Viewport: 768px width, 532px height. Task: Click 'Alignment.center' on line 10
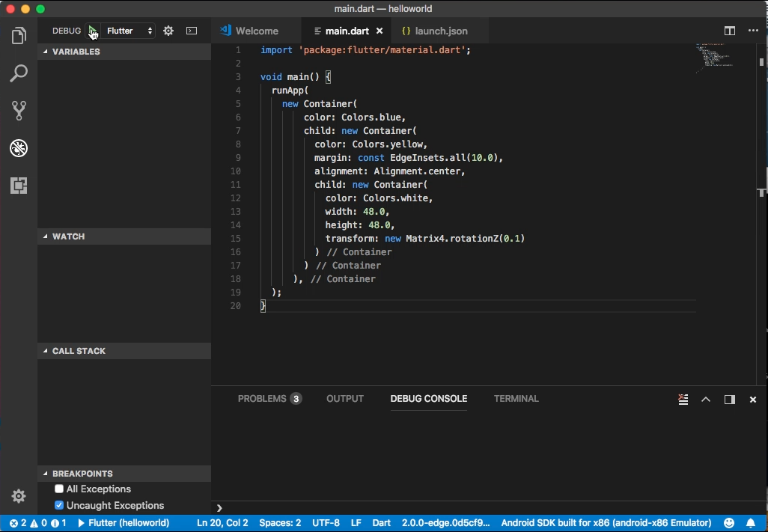coord(417,171)
